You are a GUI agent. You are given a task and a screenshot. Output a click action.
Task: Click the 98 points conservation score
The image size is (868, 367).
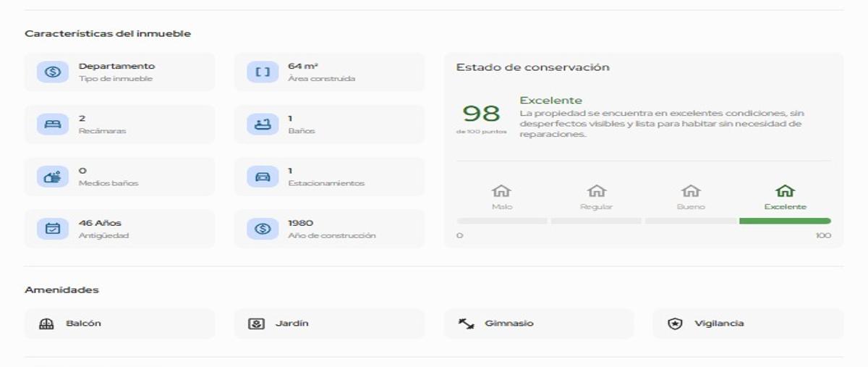(x=481, y=114)
